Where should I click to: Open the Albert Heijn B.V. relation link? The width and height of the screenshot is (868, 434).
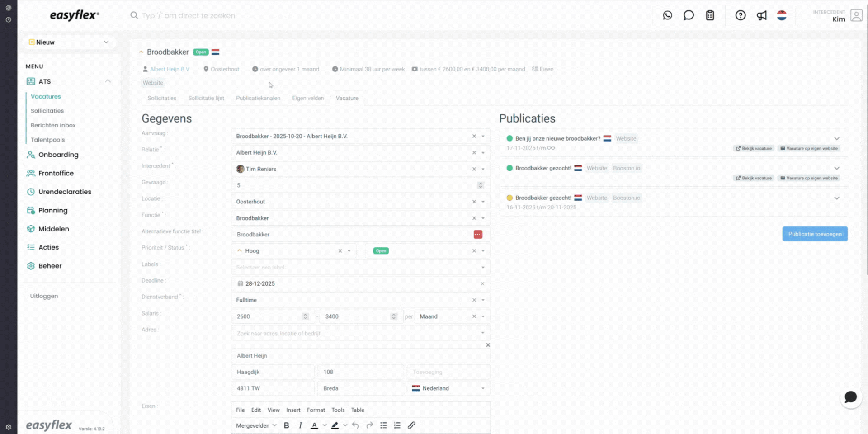coord(170,69)
